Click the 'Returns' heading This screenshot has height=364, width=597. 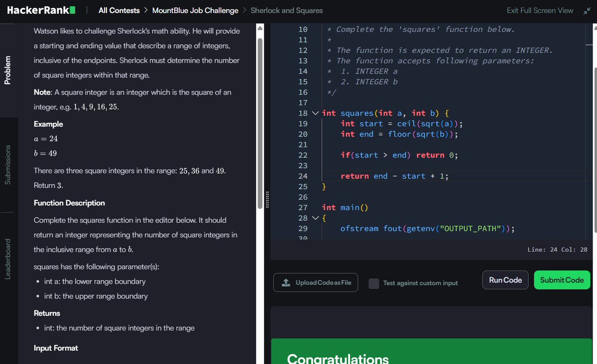click(x=47, y=313)
